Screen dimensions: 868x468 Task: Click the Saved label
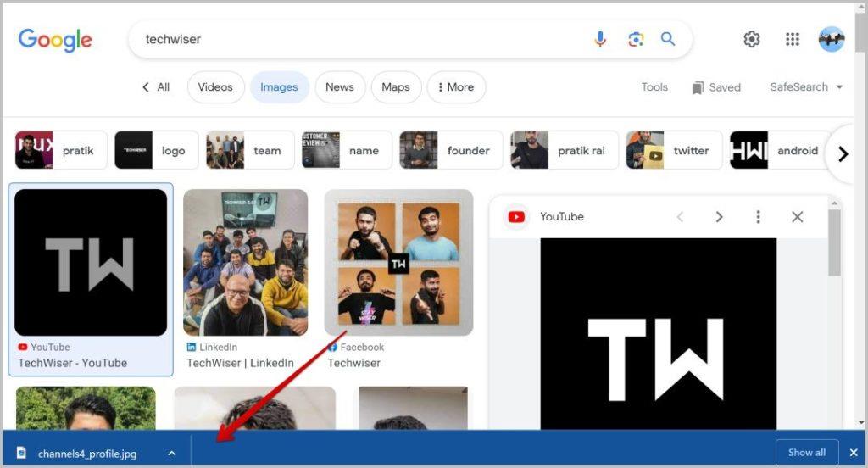pyautogui.click(x=725, y=87)
